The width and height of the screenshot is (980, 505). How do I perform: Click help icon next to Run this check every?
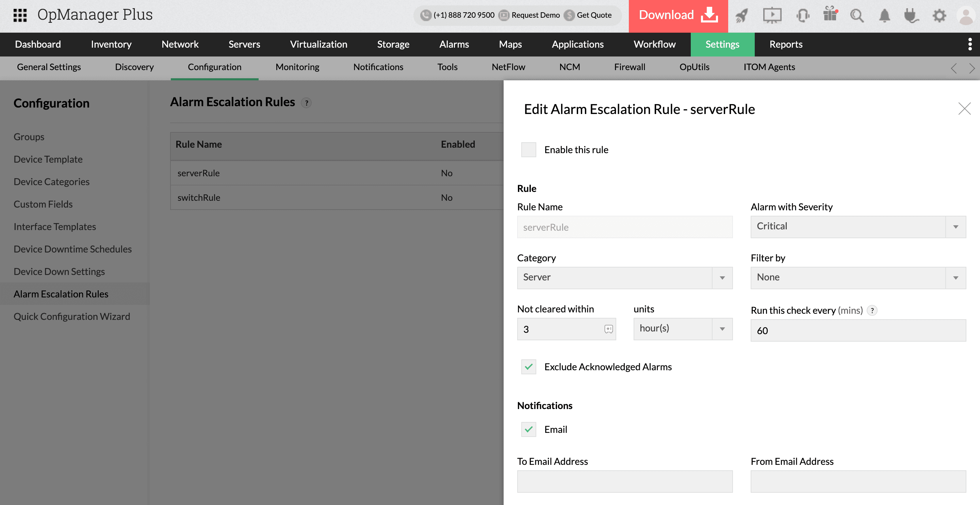point(872,311)
